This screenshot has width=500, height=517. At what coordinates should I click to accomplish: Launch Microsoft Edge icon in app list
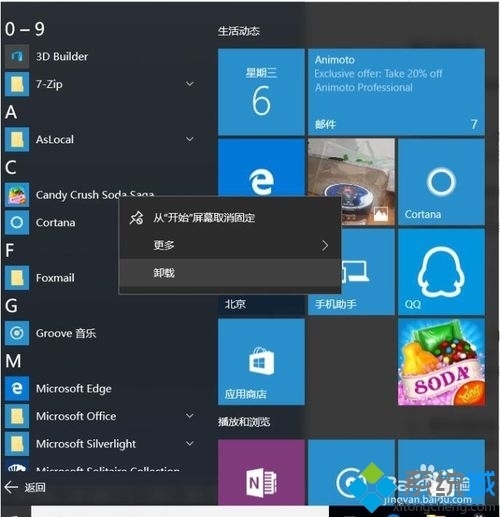[17, 388]
